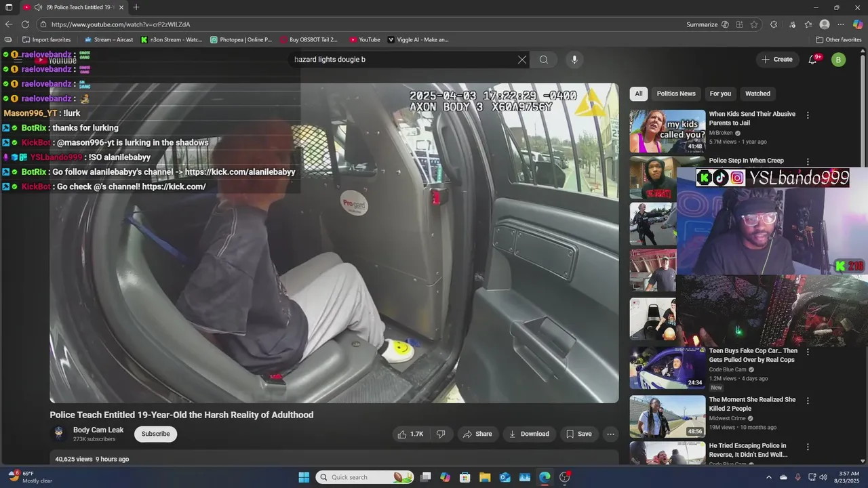Download the current video
The height and width of the screenshot is (488, 868).
(x=529, y=434)
